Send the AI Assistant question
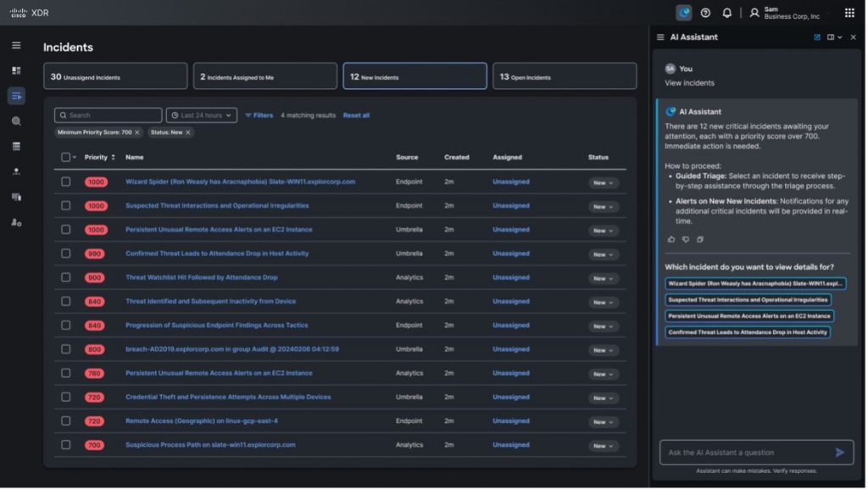Image resolution: width=868 pixels, height=490 pixels. [839, 453]
